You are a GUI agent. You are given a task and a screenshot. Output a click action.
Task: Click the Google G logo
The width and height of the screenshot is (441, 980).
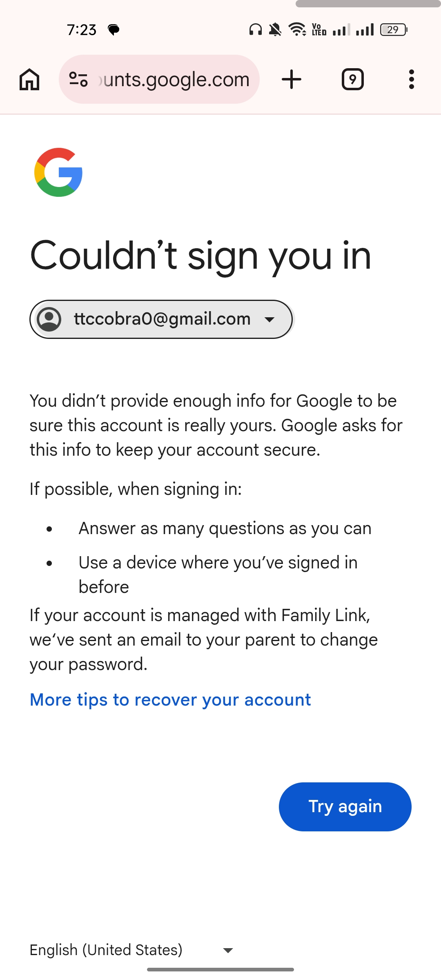click(x=58, y=172)
